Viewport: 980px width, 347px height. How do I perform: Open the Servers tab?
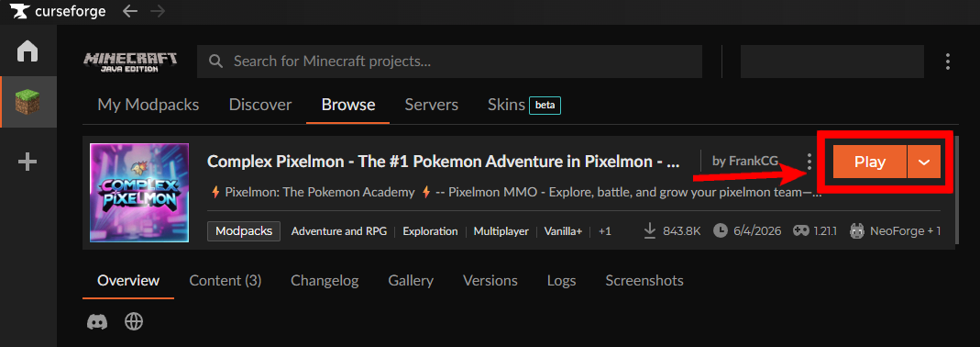[431, 105]
